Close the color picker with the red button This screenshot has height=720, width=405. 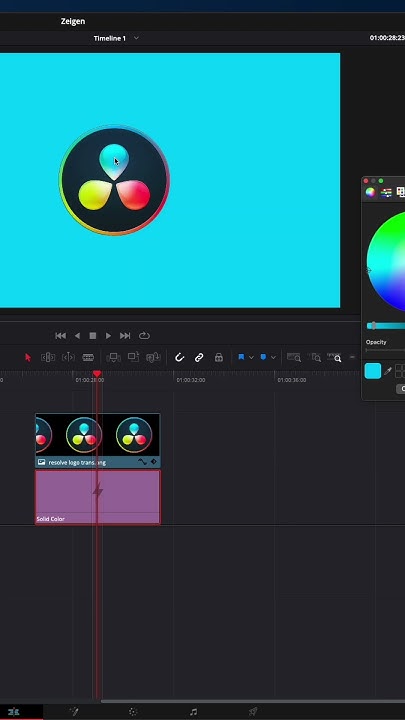coord(366,181)
